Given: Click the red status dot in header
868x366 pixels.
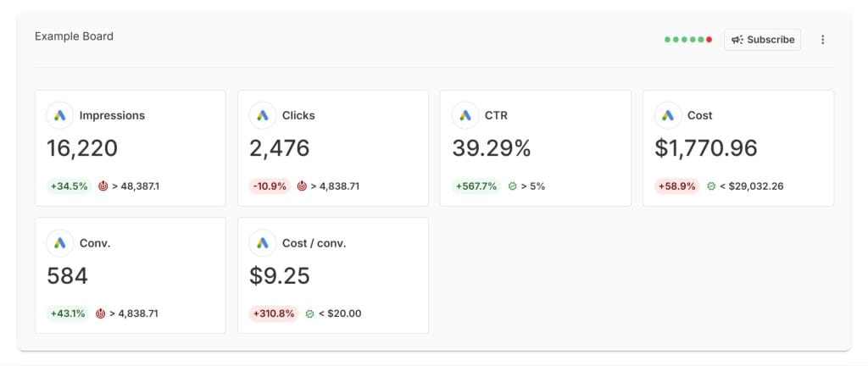Looking at the screenshot, I should tap(709, 40).
